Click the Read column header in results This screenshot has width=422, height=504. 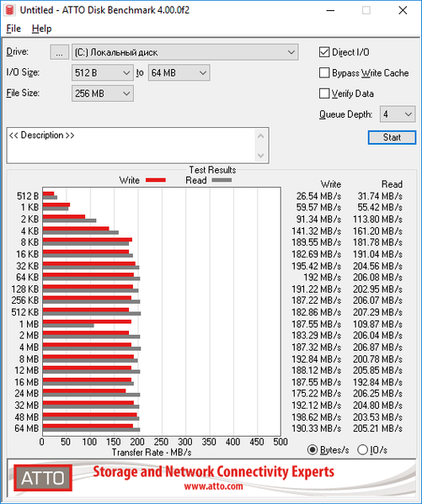point(392,184)
